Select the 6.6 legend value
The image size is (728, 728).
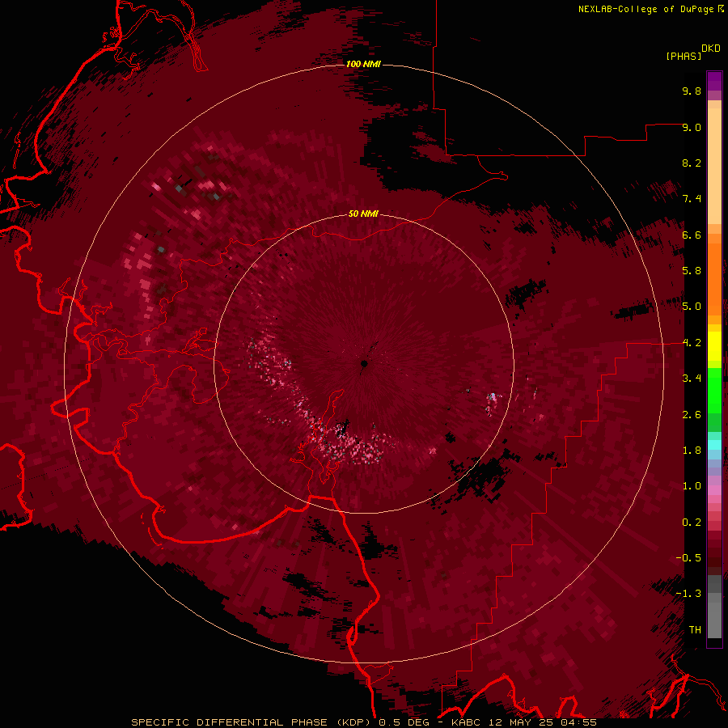[692, 235]
